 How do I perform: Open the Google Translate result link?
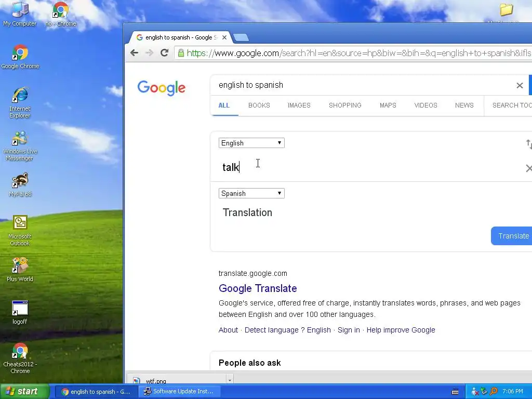pos(258,288)
